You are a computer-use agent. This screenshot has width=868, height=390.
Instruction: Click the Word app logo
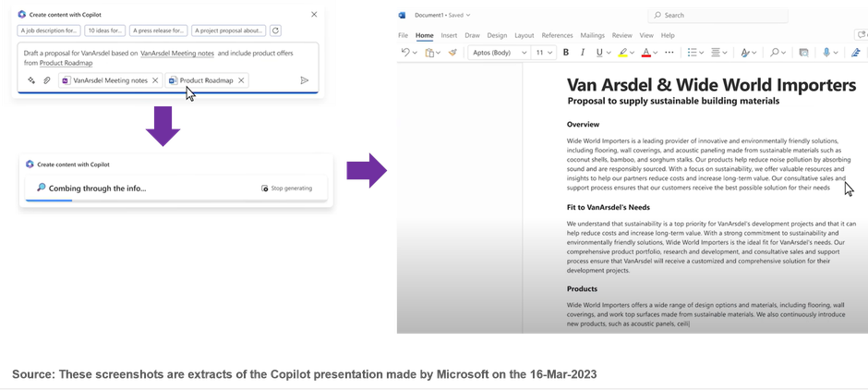pyautogui.click(x=402, y=15)
